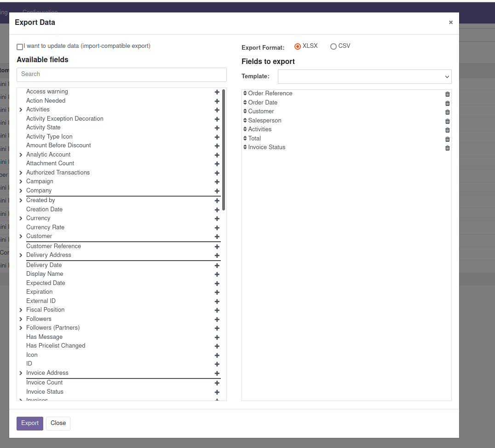Expand the Customer field in available fields
The height and width of the screenshot is (448, 495).
coord(21,236)
